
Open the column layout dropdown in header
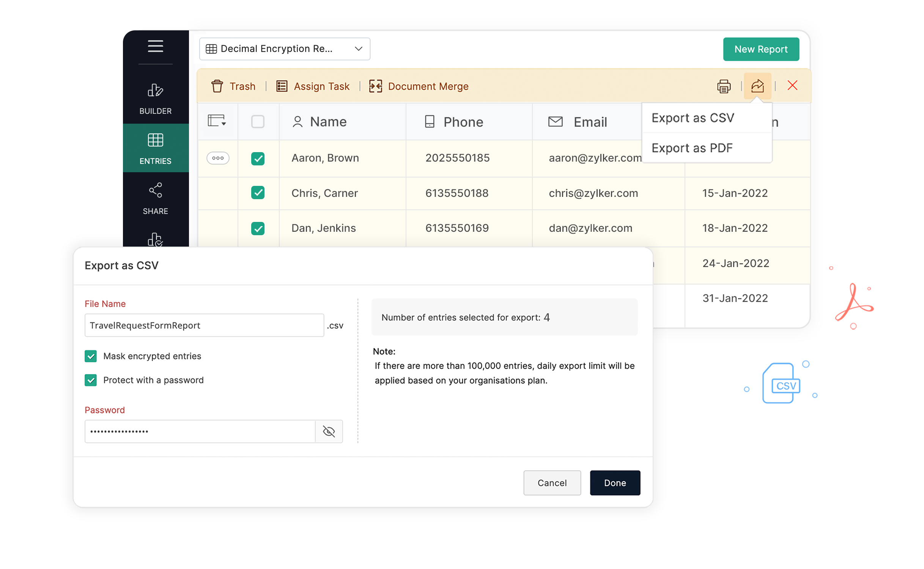217,121
